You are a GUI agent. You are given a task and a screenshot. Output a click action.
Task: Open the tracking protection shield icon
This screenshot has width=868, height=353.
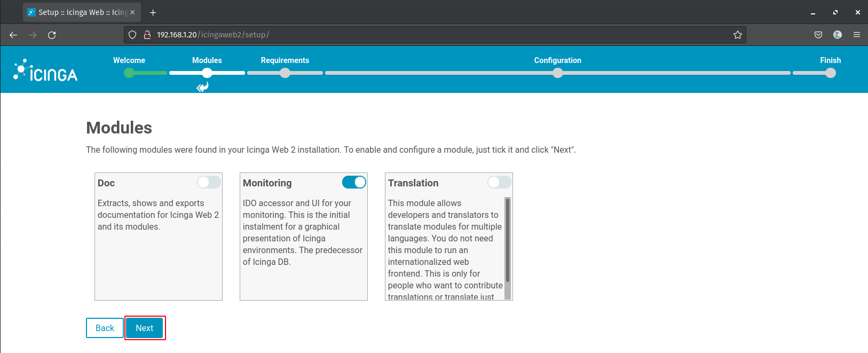click(132, 35)
